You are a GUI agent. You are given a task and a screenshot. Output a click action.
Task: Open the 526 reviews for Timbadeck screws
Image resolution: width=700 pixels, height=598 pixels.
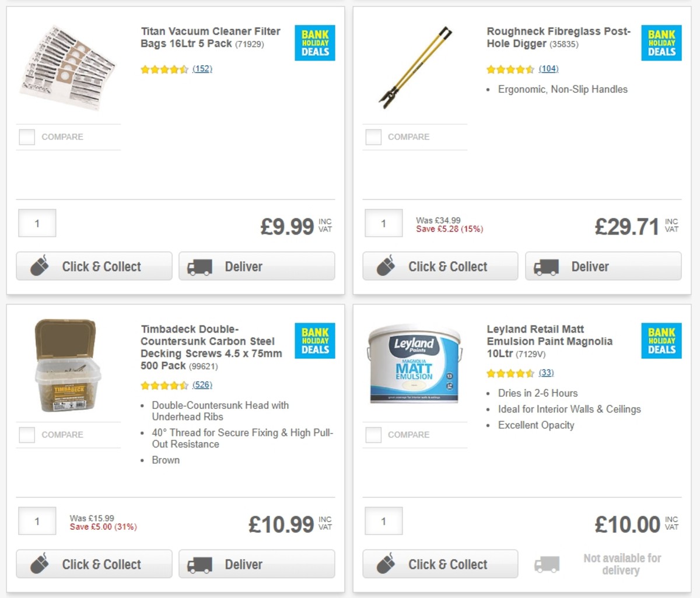point(203,385)
